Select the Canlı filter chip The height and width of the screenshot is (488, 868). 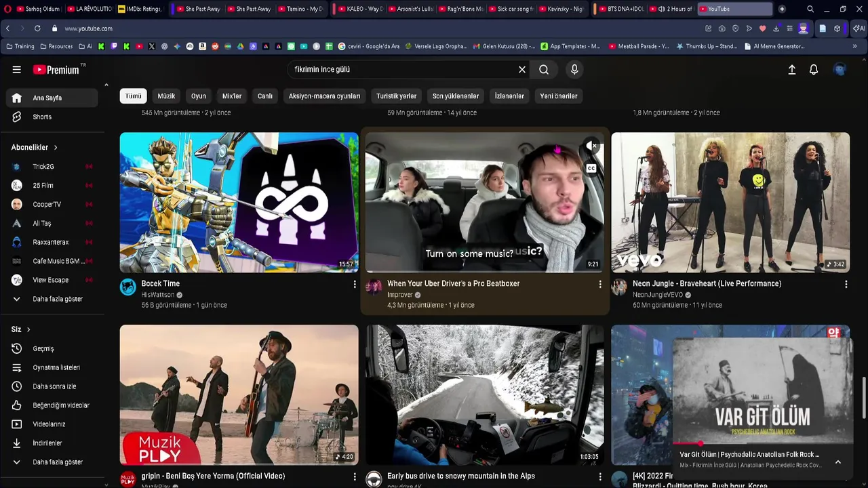pyautogui.click(x=265, y=96)
